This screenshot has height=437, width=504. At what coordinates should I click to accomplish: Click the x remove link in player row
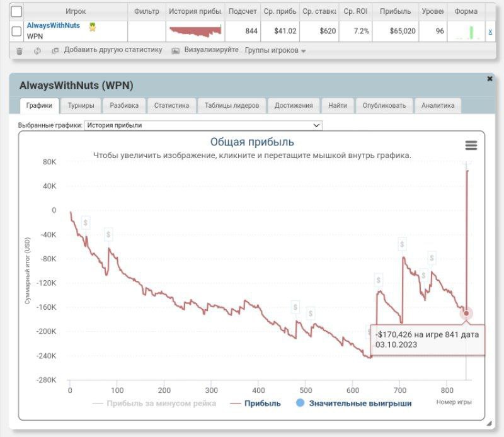coord(490,31)
